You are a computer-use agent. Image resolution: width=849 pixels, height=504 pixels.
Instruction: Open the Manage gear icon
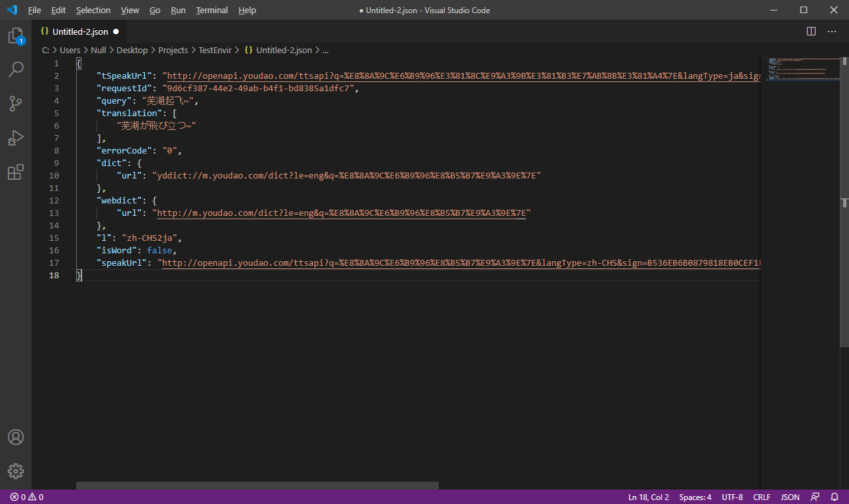click(16, 471)
